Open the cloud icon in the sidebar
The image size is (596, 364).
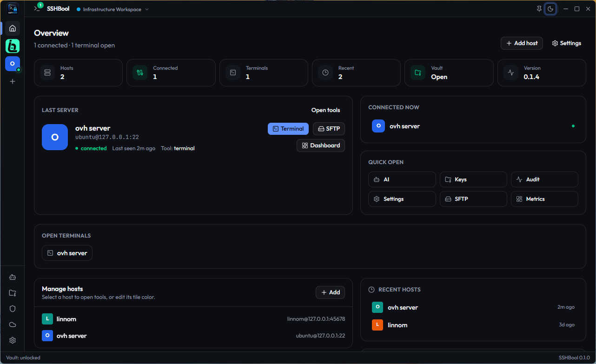[x=13, y=324]
